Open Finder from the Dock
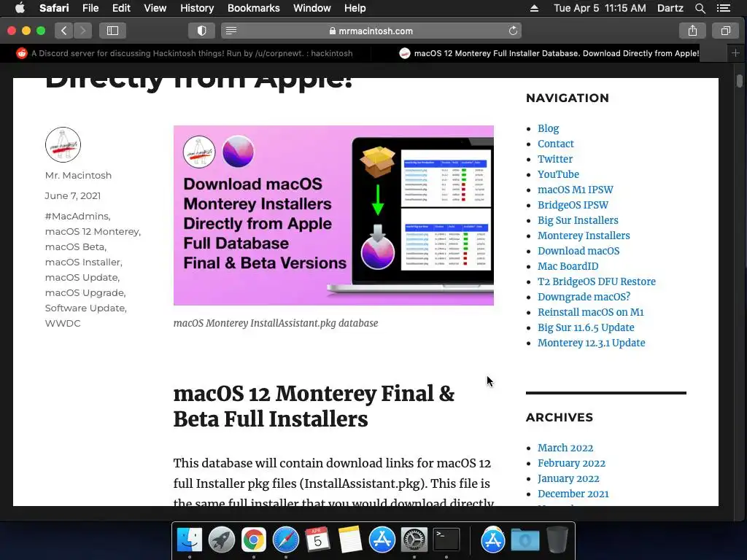This screenshot has height=560, width=747. pos(189,540)
